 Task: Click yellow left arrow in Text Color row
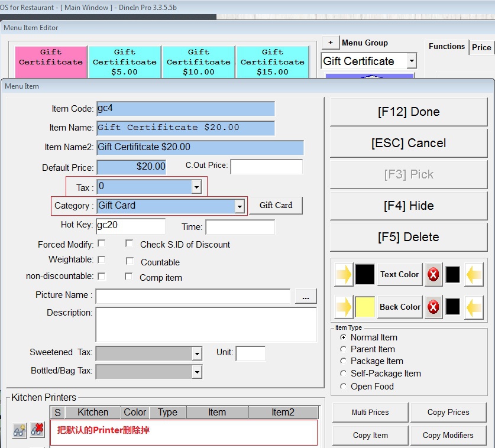pyautogui.click(x=474, y=274)
